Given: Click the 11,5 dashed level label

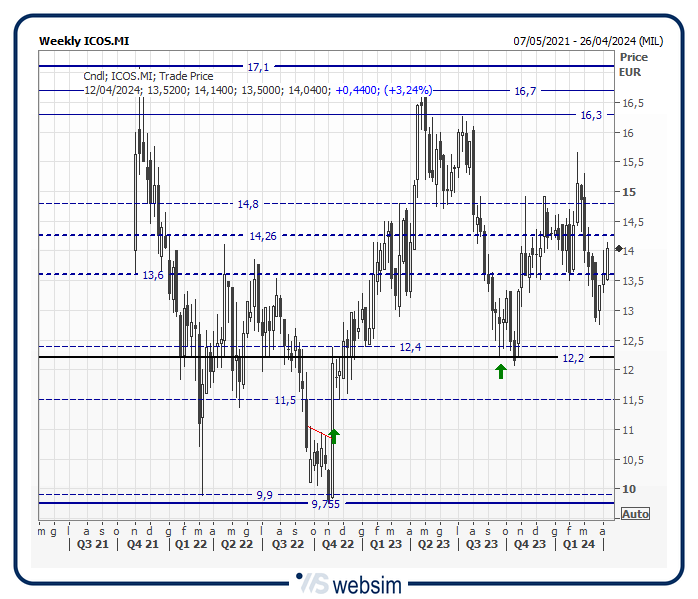Looking at the screenshot, I should 285,400.
